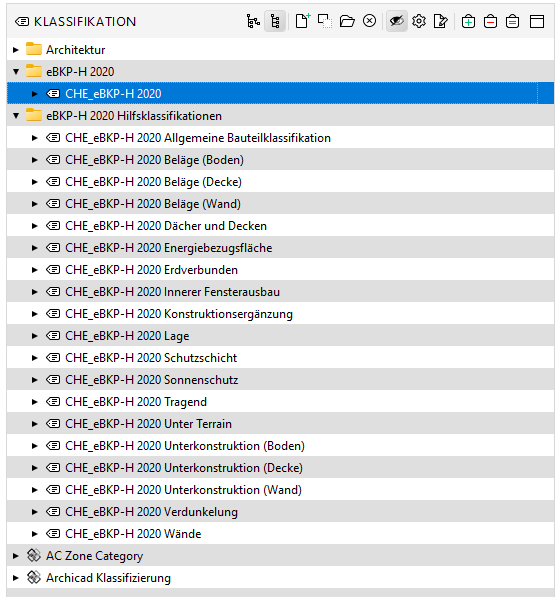This screenshot has width=560, height=597.
Task: Switch to the flat hierarchy view icon
Action: pyautogui.click(x=253, y=21)
